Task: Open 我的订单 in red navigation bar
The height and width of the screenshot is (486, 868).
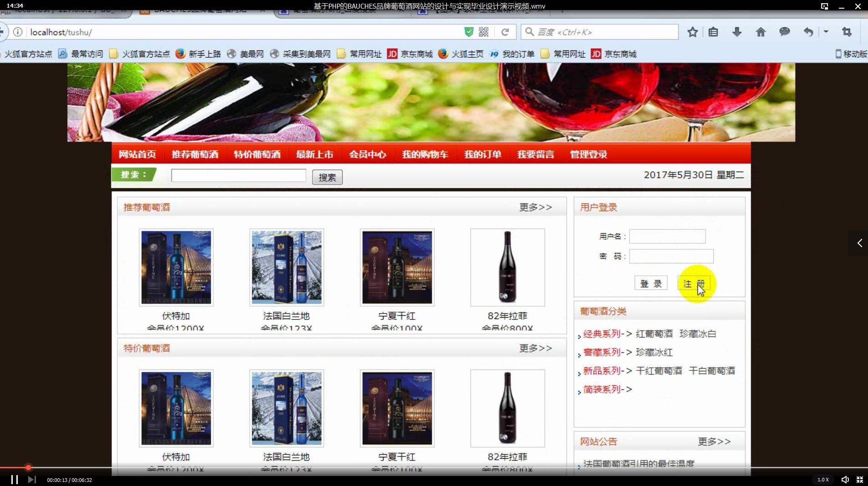Action: pyautogui.click(x=483, y=154)
